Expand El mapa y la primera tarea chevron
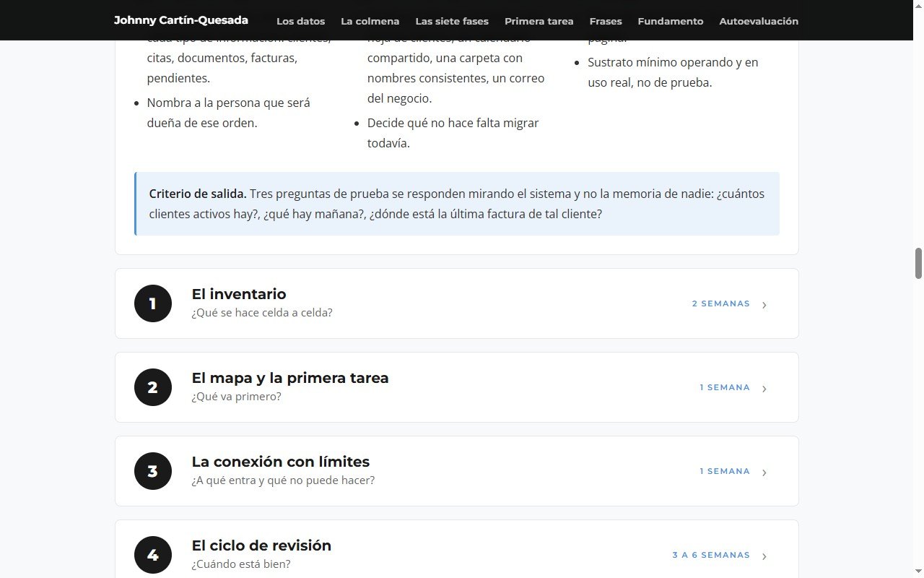 click(764, 388)
